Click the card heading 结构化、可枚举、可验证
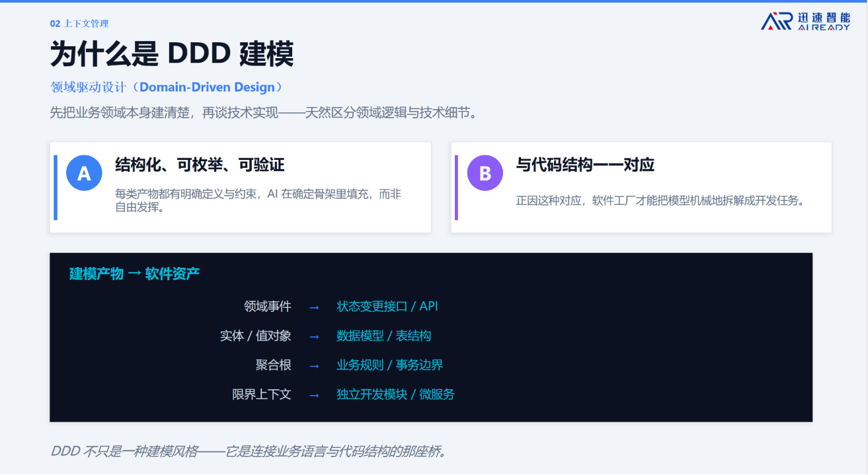 click(200, 164)
